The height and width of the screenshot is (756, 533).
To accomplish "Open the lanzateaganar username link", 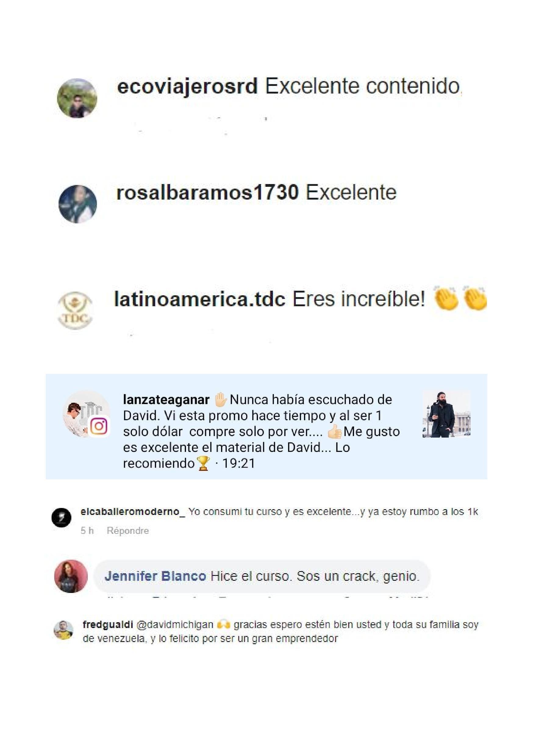I will tap(166, 400).
